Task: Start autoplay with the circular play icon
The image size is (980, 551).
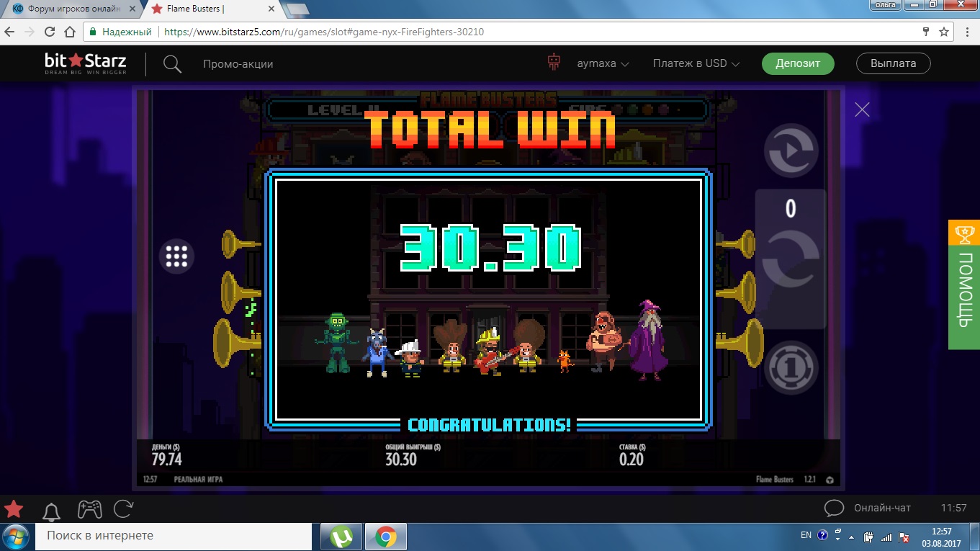Action: (x=791, y=151)
